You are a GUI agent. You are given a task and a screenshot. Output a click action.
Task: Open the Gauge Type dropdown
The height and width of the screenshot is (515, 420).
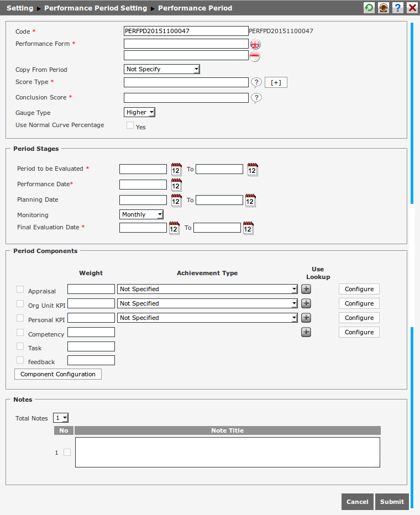139,112
